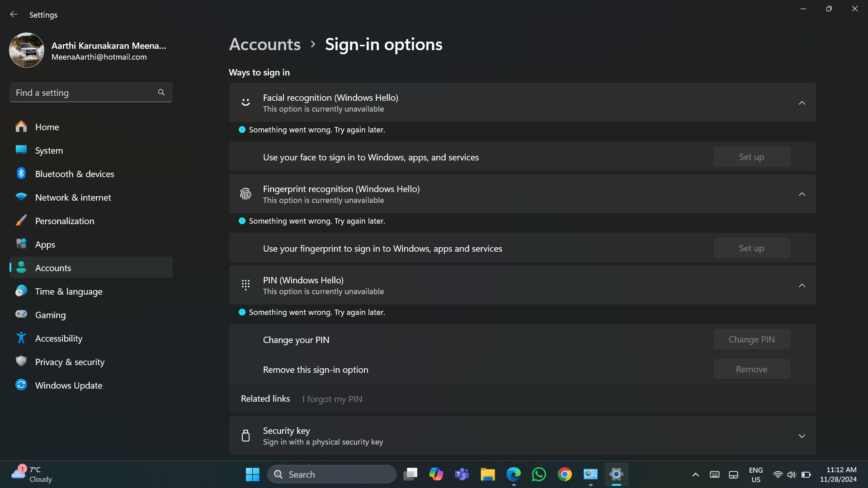Click the Find a setting search box
868x488 pixels.
(x=91, y=92)
